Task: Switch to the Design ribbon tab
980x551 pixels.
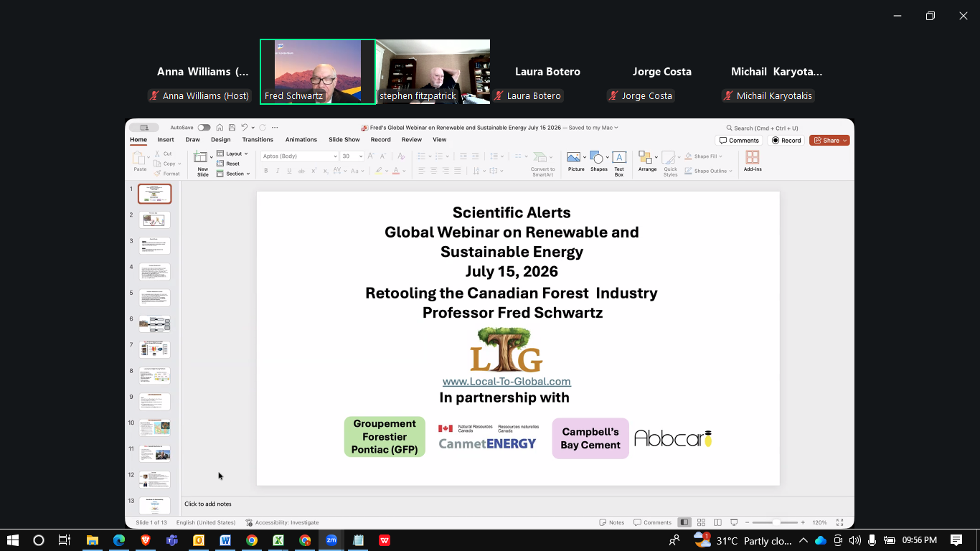Action: tap(221, 140)
